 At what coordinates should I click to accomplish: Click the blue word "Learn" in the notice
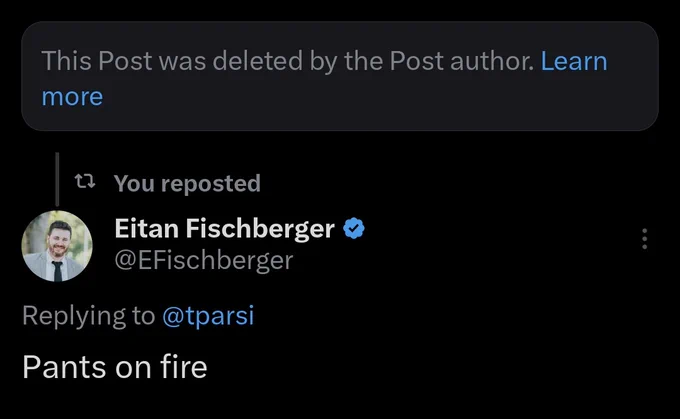coord(574,61)
